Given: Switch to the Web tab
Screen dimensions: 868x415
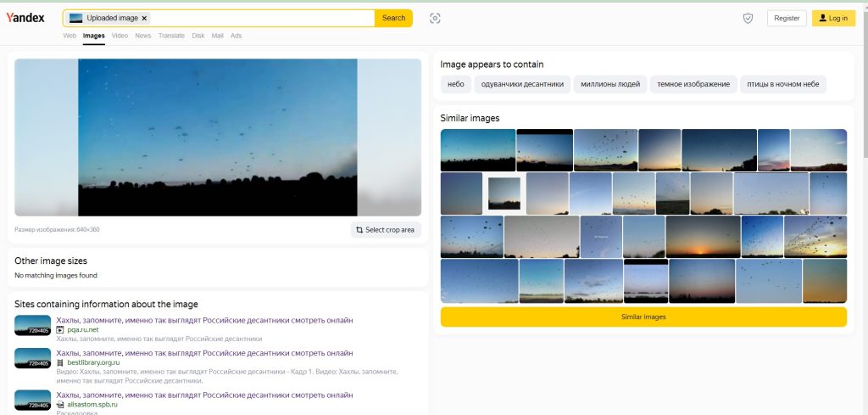Looking at the screenshot, I should coord(70,36).
